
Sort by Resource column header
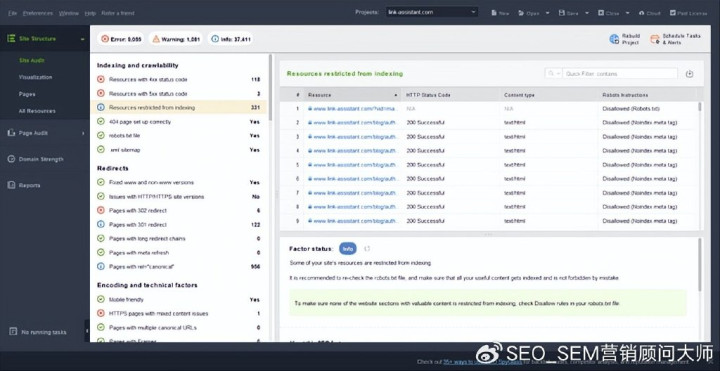point(352,95)
